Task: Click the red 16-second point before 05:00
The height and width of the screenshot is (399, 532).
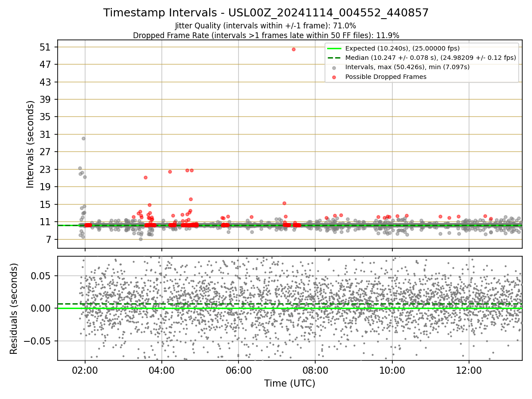Action: (191, 199)
